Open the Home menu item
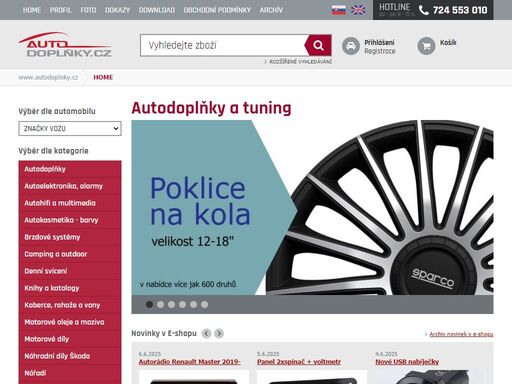The image size is (512, 384). coord(32,10)
